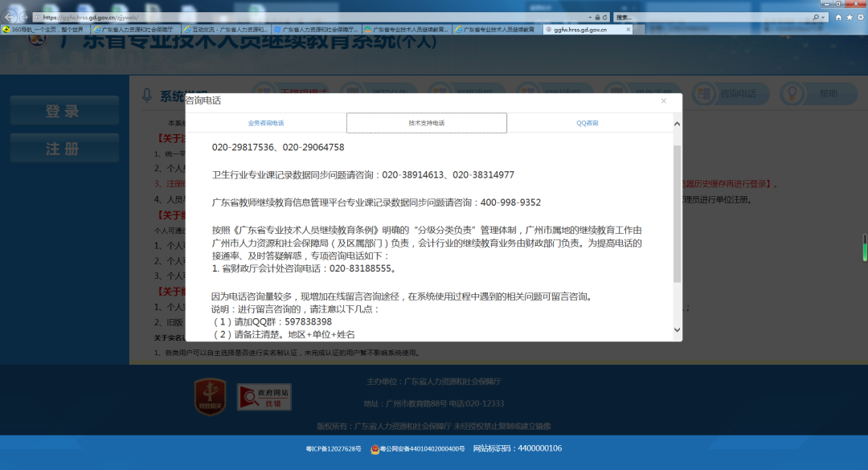Open the 咨询电话 toolbar button
Image resolution: width=868 pixels, height=470 pixels.
[x=731, y=93]
